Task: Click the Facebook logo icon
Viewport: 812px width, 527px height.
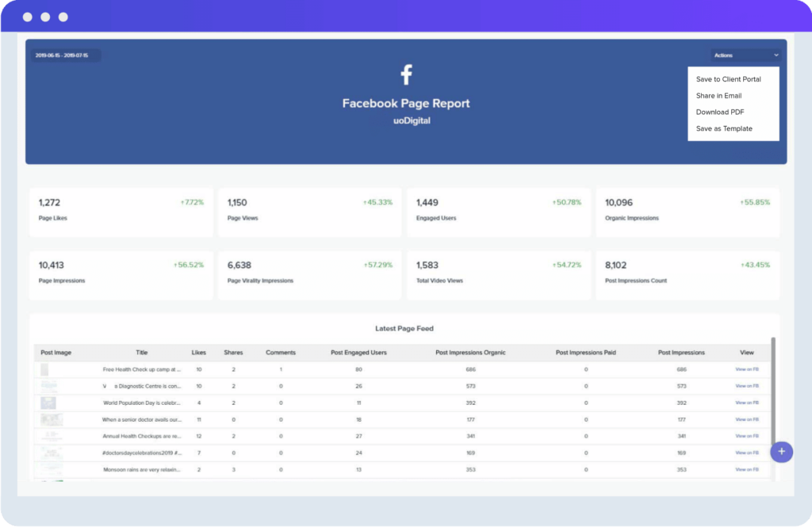Action: (406, 73)
